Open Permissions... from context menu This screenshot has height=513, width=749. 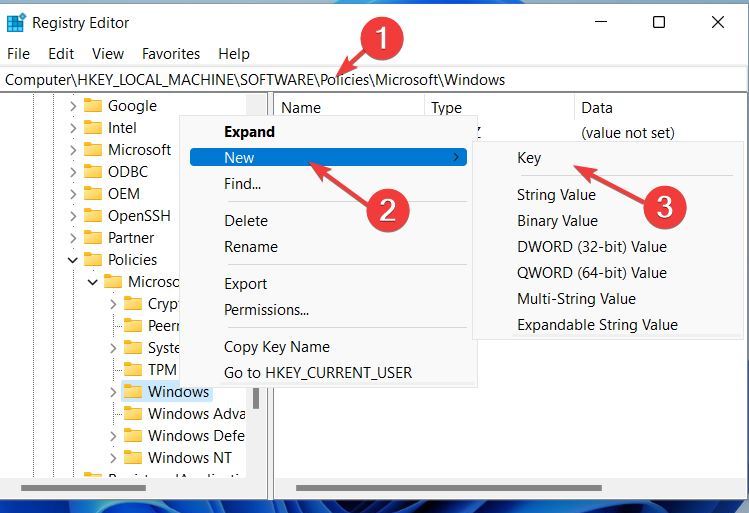point(328,310)
